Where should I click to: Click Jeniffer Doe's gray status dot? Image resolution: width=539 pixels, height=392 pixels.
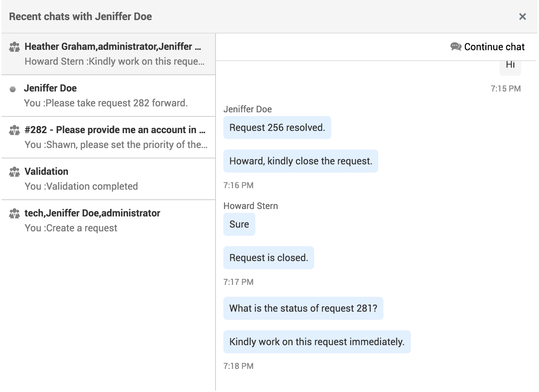(13, 89)
